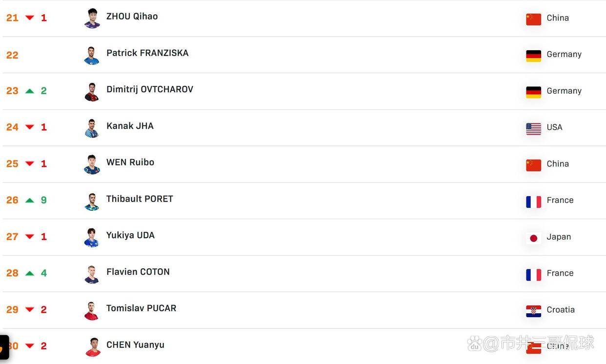Click Patrick FRANZISKA's Germany flag
606x364 pixels.
tap(533, 56)
